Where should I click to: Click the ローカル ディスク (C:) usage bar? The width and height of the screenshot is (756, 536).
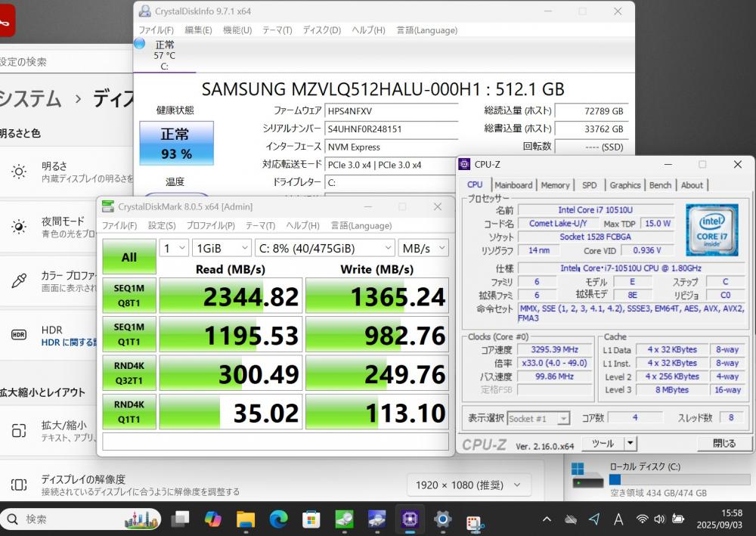click(680, 479)
